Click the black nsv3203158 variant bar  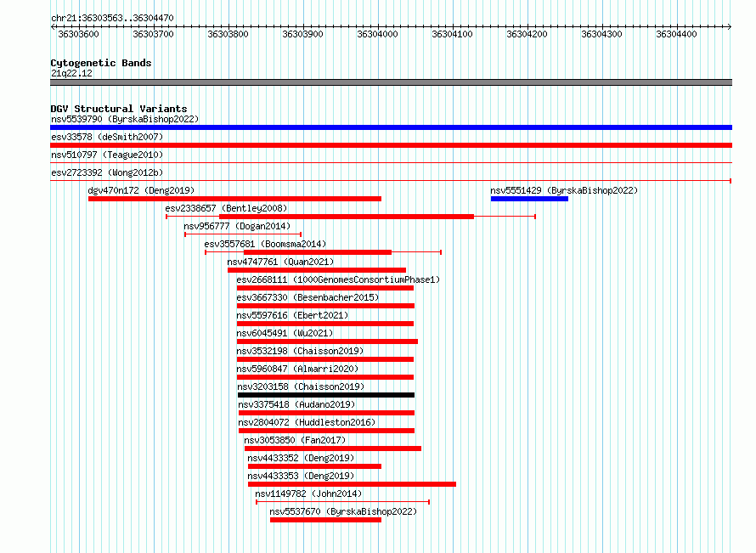[326, 395]
